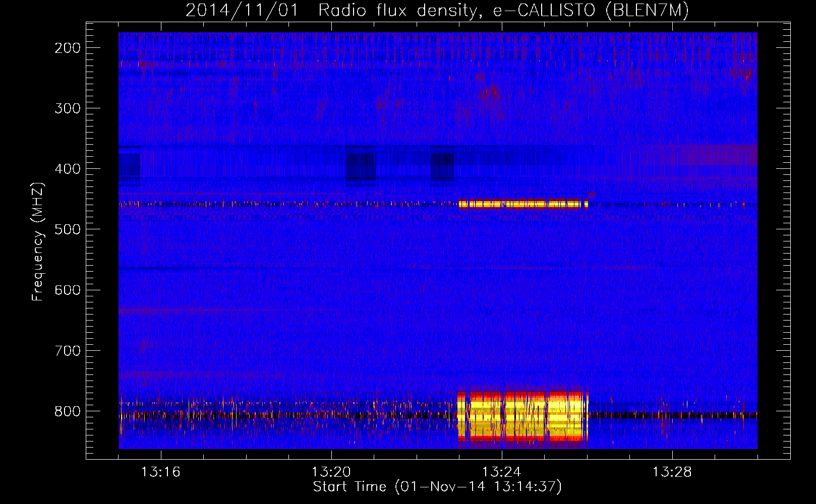
Task: Click the 13:24 time tick label
Action: coord(501,472)
